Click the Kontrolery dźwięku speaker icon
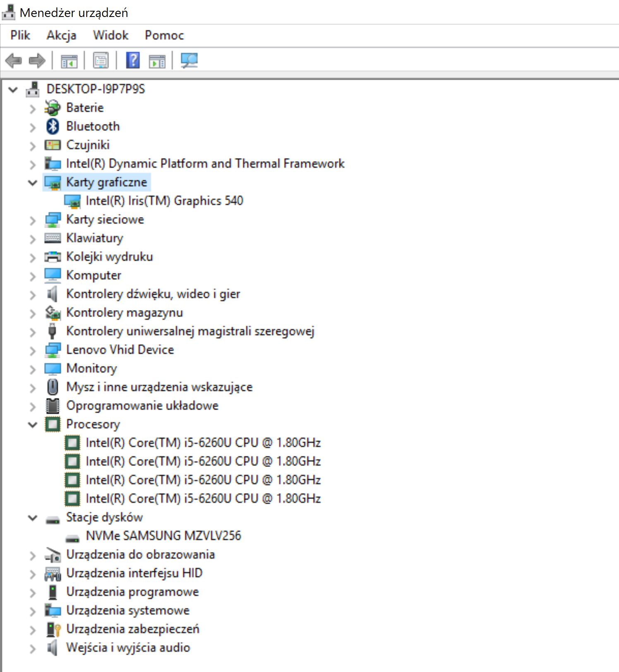 pos(53,294)
